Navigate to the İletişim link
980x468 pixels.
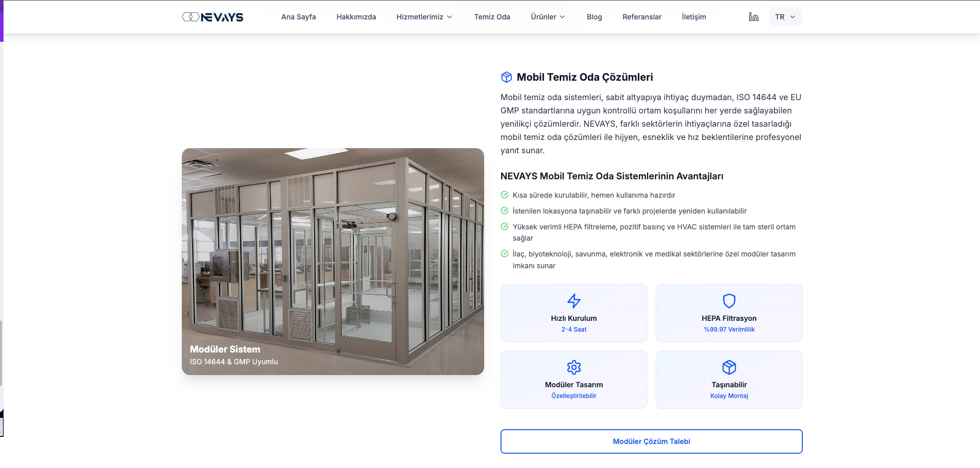point(694,17)
